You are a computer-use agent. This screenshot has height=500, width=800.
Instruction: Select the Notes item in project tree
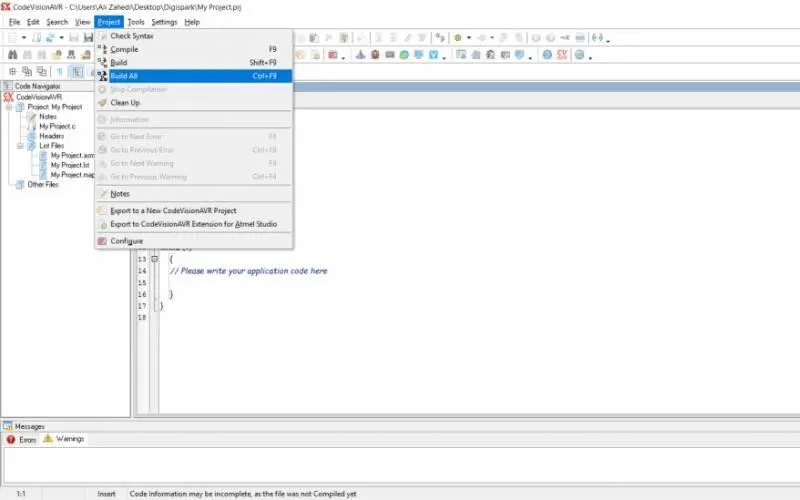tap(47, 116)
